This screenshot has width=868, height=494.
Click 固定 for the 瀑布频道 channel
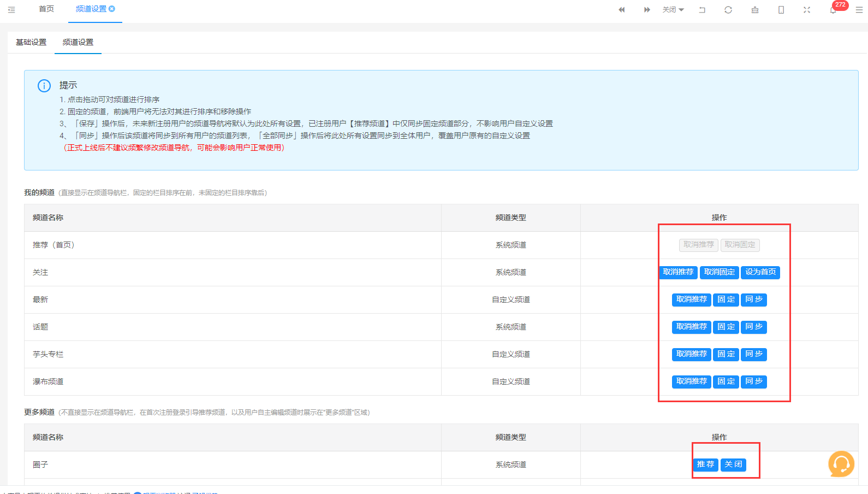click(x=726, y=381)
